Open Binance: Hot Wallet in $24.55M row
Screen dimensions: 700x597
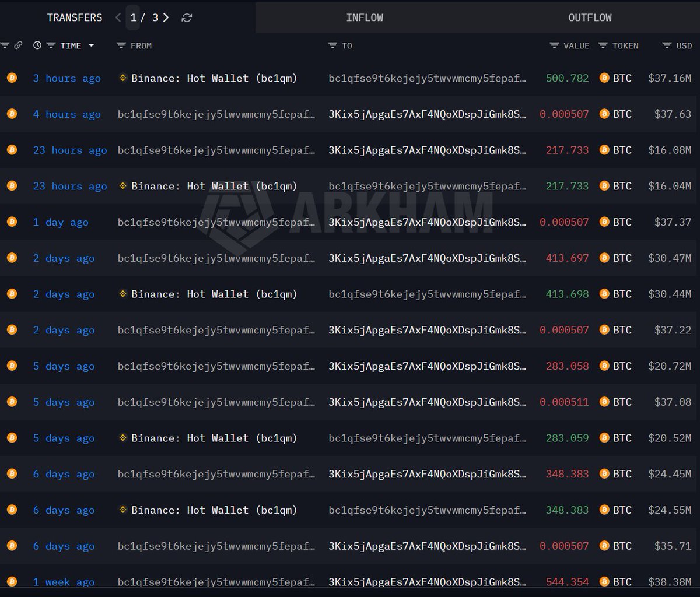(x=214, y=510)
